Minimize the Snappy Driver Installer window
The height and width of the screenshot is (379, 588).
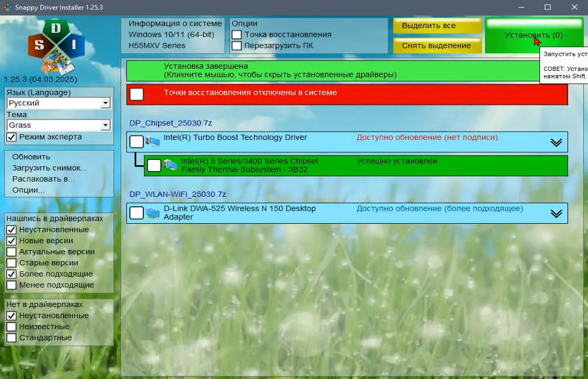(x=521, y=7)
